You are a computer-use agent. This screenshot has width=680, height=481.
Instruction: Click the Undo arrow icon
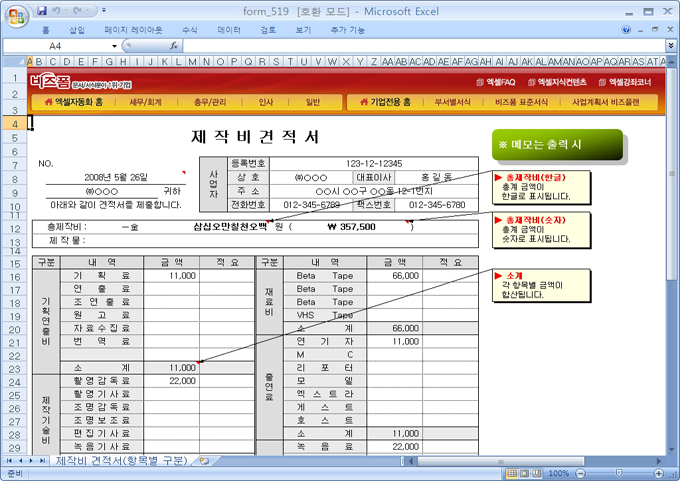click(59, 10)
